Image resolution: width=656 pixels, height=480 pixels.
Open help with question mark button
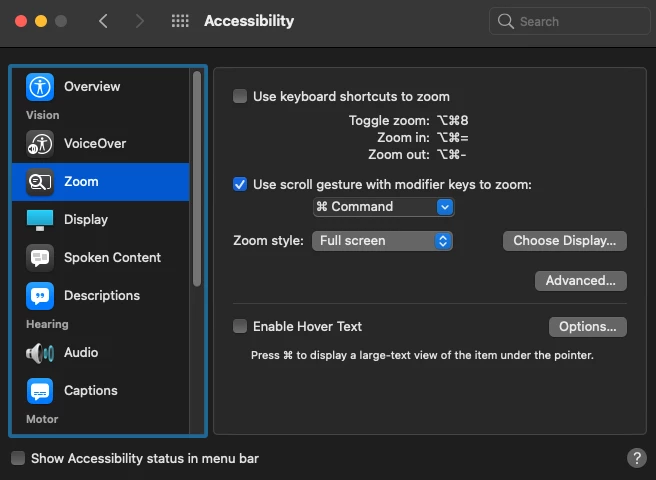[637, 458]
